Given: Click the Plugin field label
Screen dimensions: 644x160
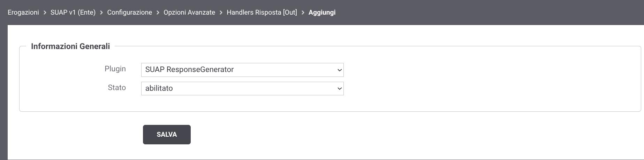Looking at the screenshot, I should click(x=115, y=69).
